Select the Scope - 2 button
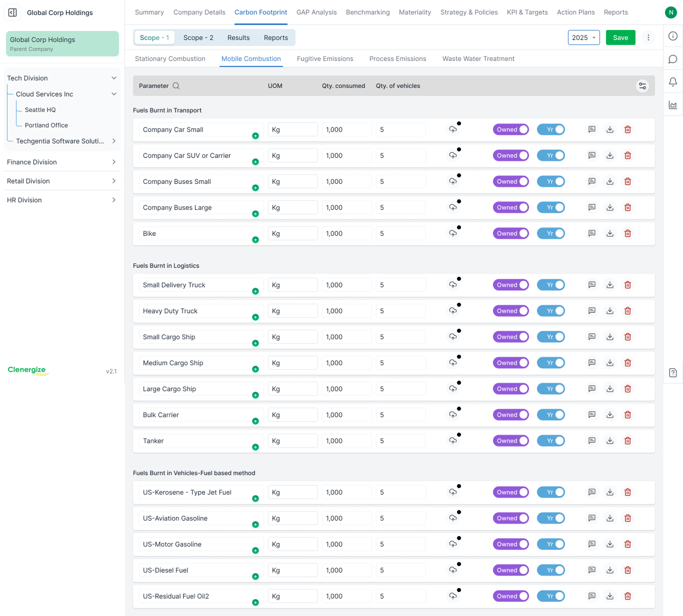Image resolution: width=683 pixels, height=616 pixels. pos(198,37)
